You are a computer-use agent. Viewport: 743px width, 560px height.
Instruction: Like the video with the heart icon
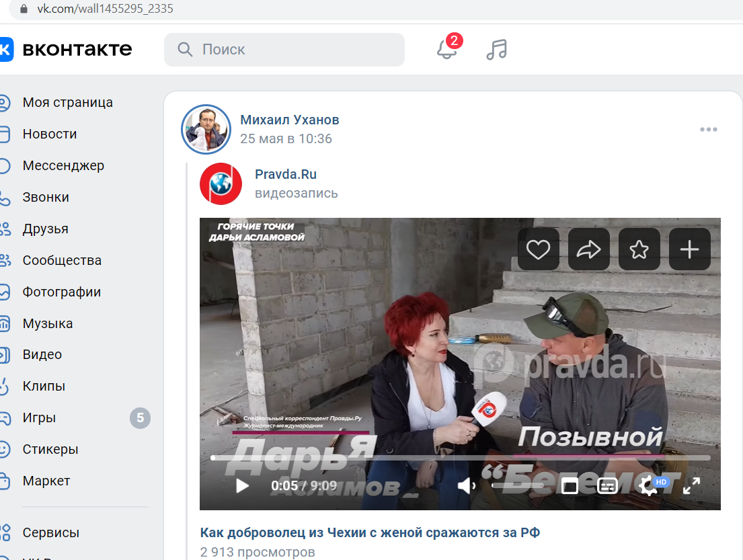click(539, 249)
